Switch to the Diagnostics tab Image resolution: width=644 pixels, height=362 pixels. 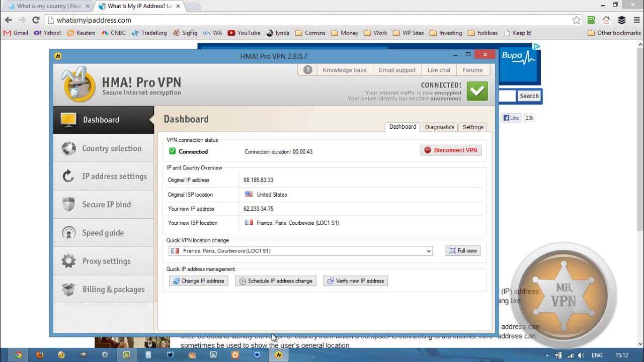click(439, 127)
